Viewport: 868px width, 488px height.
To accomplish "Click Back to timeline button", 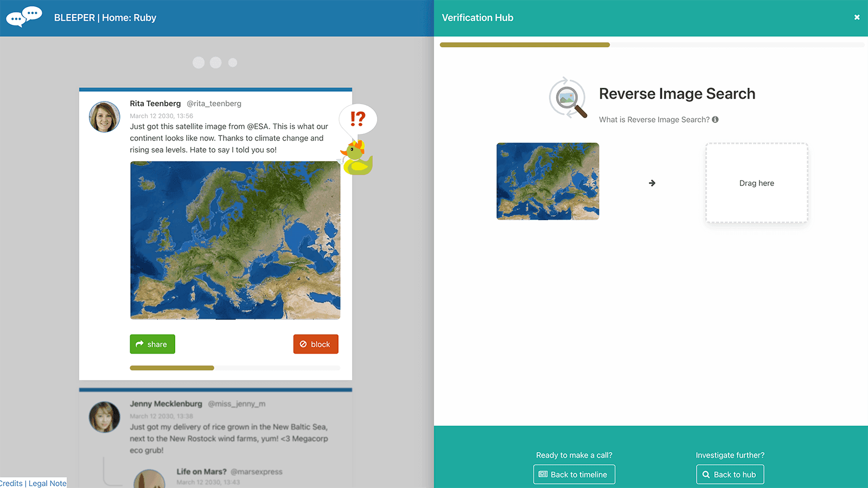I will (574, 474).
